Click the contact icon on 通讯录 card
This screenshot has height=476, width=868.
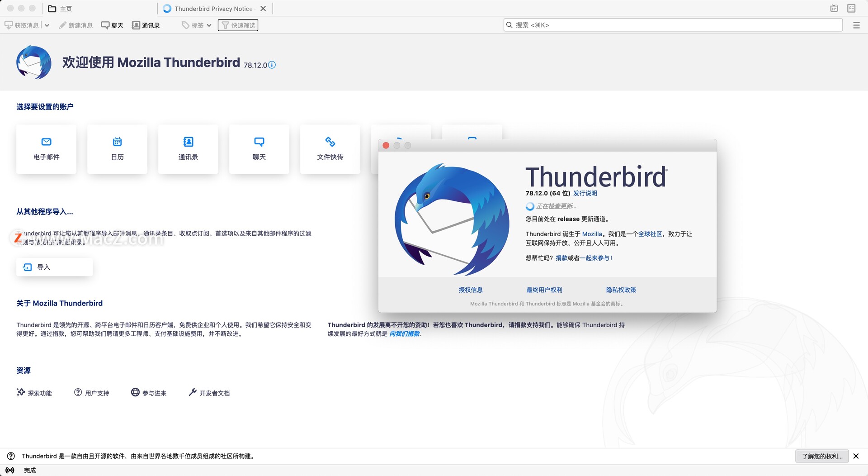(188, 142)
